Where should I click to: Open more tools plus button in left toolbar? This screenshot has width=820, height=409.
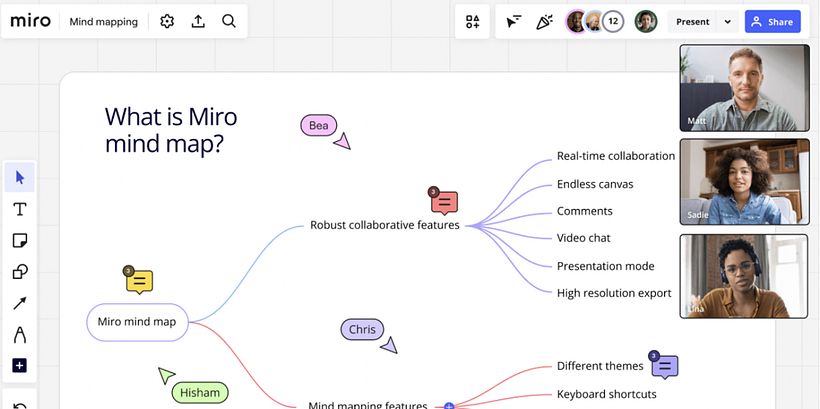pyautogui.click(x=19, y=366)
